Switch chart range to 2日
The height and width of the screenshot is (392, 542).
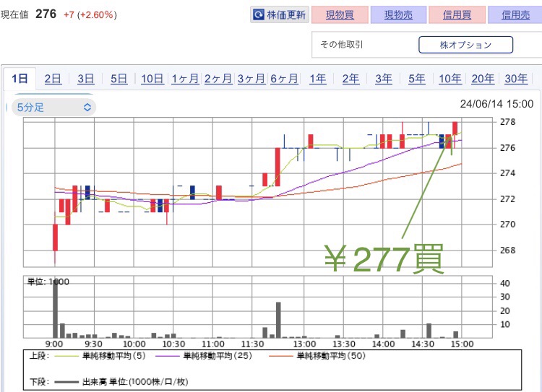point(53,79)
